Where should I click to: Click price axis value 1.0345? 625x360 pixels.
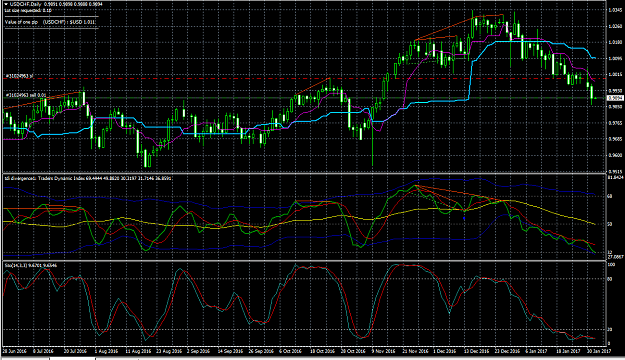point(615,10)
